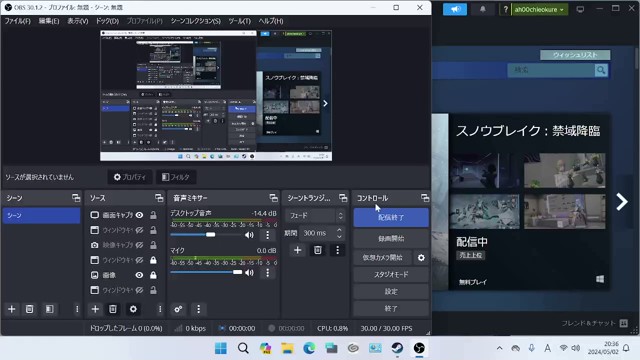Open advanced audio properties gear in the mixer
Screen dimensions: 640x360
[178, 309]
